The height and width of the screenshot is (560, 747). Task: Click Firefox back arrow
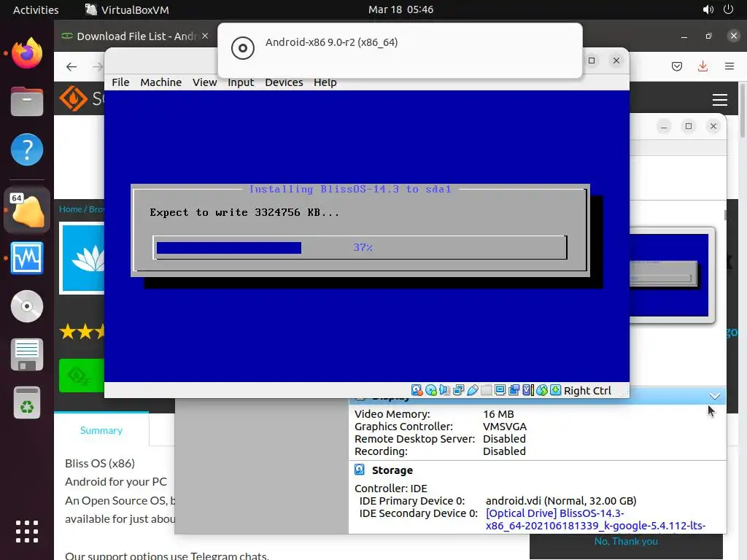point(71,66)
